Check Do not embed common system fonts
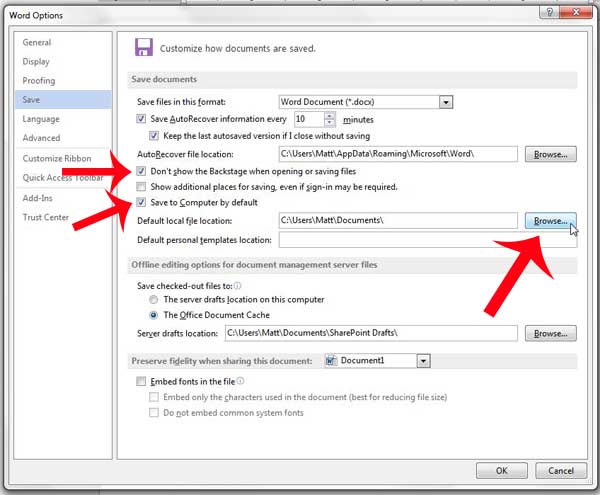This screenshot has height=495, width=600. [154, 412]
